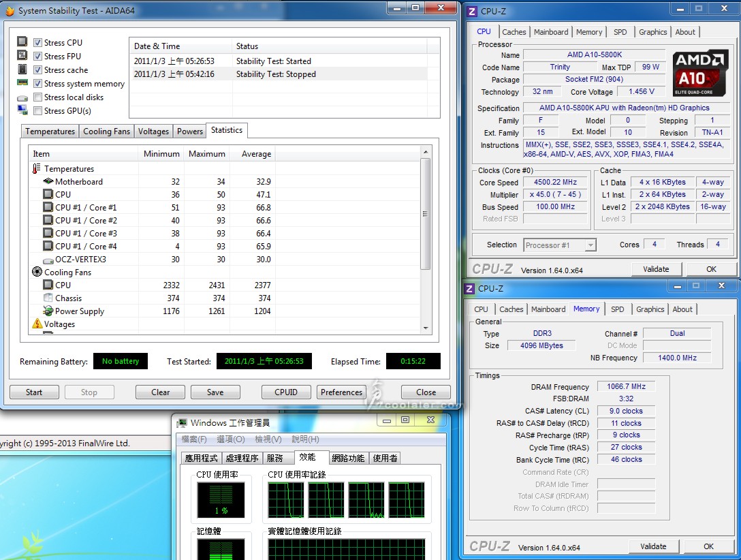741x560 pixels.
Task: Click the statistics list scroll-down arrow
Action: (425, 328)
